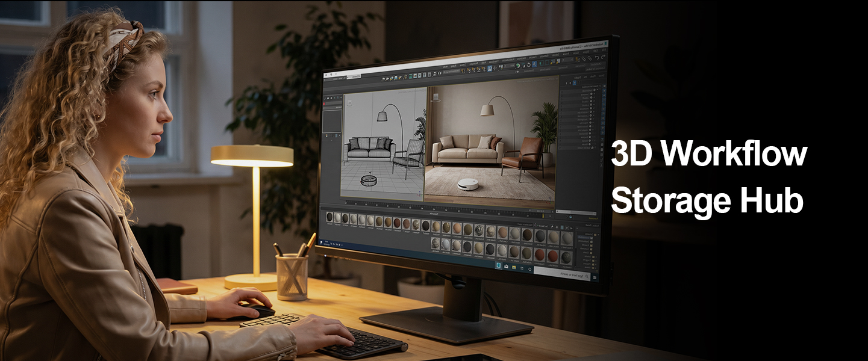Click the Undo arrow in 3ds Max toolbar
The width and height of the screenshot is (868, 361).
pos(603,57)
